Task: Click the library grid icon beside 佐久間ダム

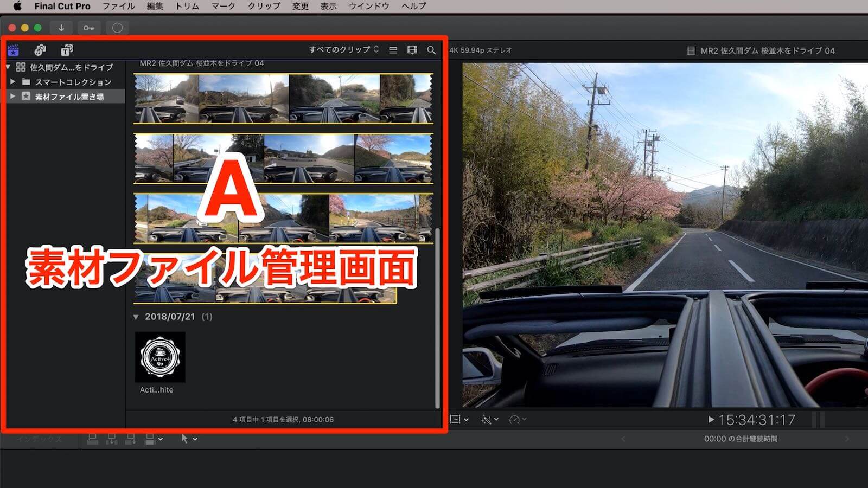Action: (21, 67)
